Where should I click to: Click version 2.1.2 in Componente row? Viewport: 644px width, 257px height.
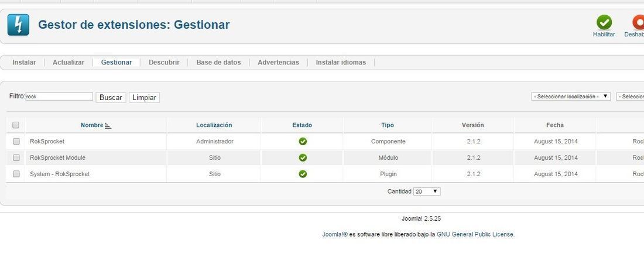(474, 141)
